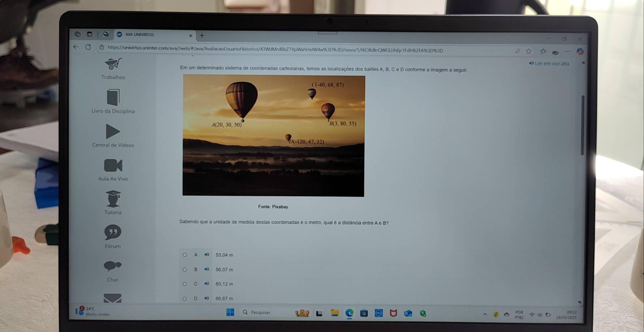Open the Chat speech bubbles icon
The height and width of the screenshot is (332, 644).
click(112, 266)
